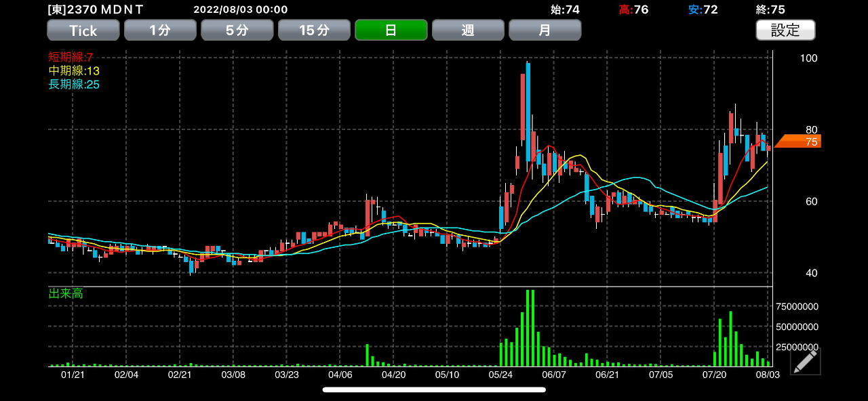Click the 80 price axis label

point(811,130)
